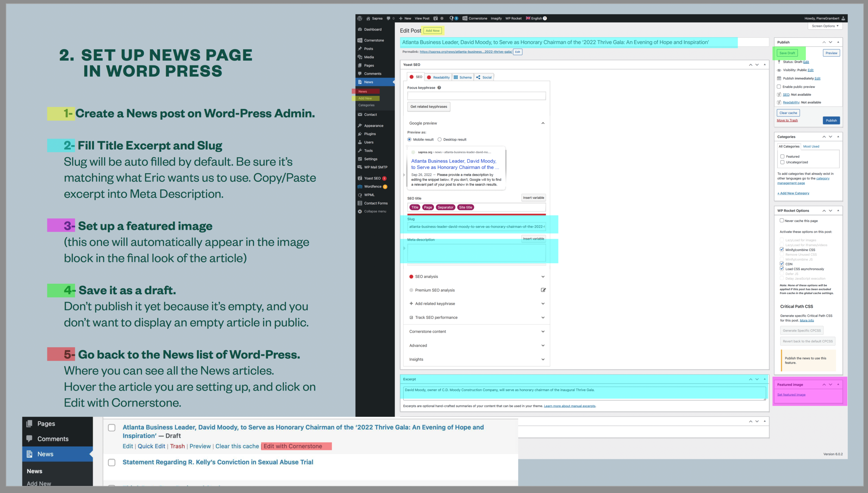Switch to the Schema tab

(x=463, y=77)
